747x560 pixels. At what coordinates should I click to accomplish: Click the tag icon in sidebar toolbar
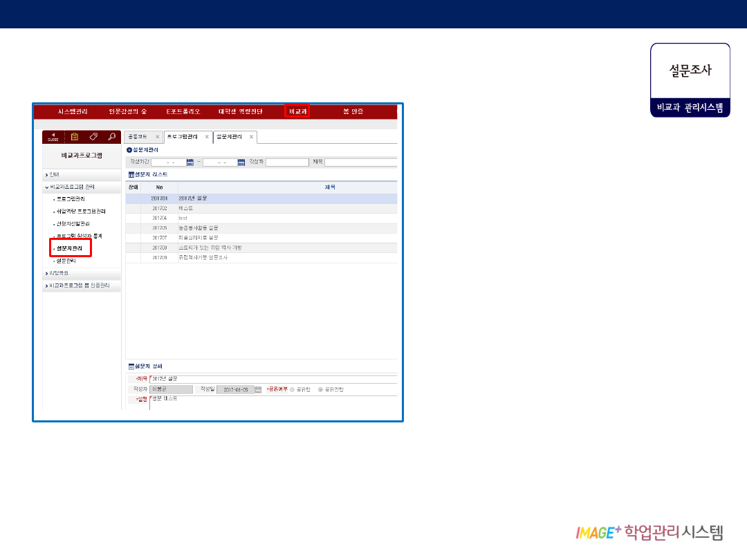point(93,137)
